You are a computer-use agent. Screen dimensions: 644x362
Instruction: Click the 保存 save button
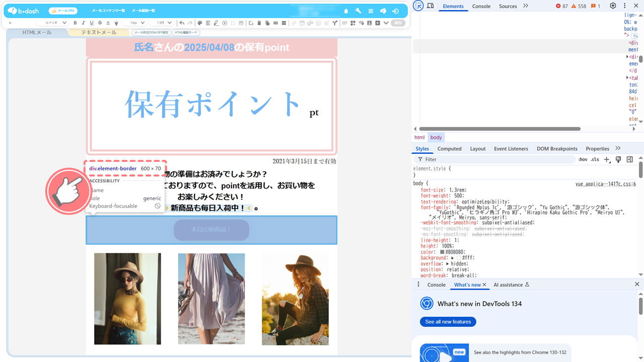click(x=398, y=23)
